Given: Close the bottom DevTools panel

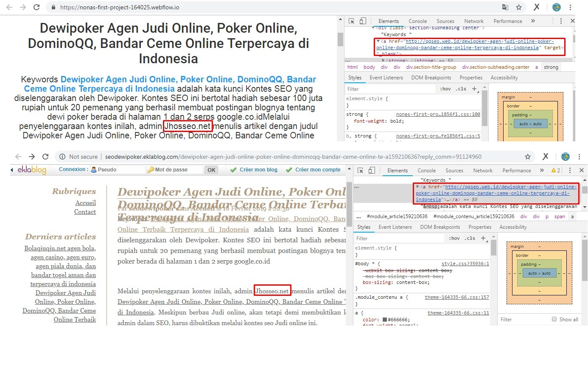Looking at the screenshot, I should 582,170.
